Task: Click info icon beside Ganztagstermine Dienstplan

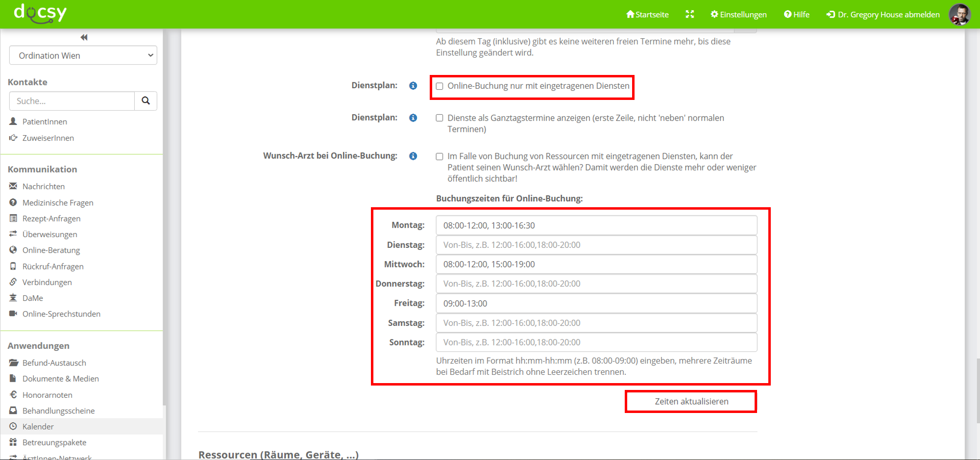Action: click(413, 118)
